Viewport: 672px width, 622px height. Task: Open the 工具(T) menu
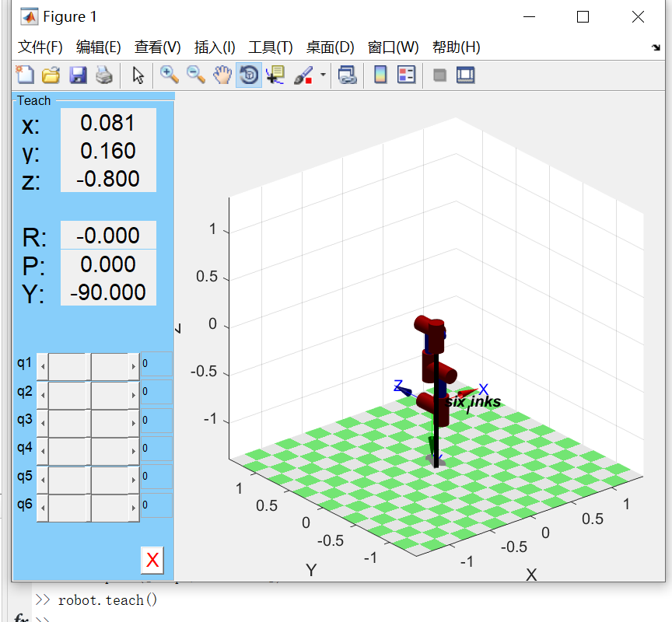(x=271, y=47)
